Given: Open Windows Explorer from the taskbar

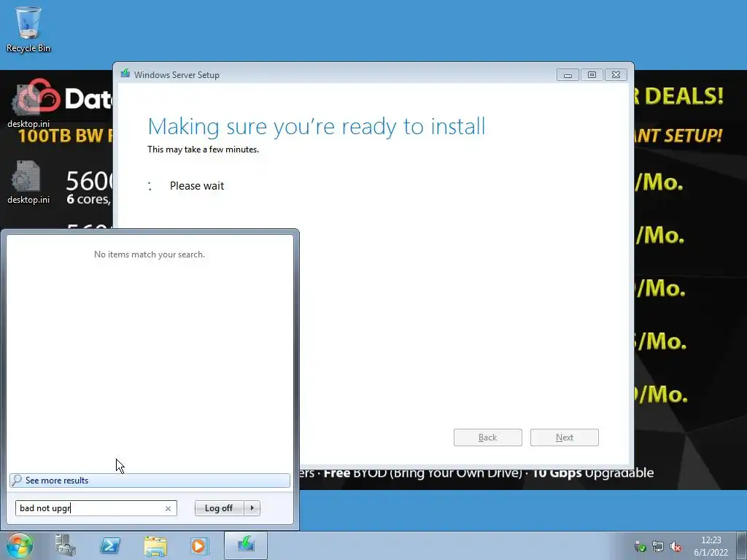Looking at the screenshot, I should 155,545.
